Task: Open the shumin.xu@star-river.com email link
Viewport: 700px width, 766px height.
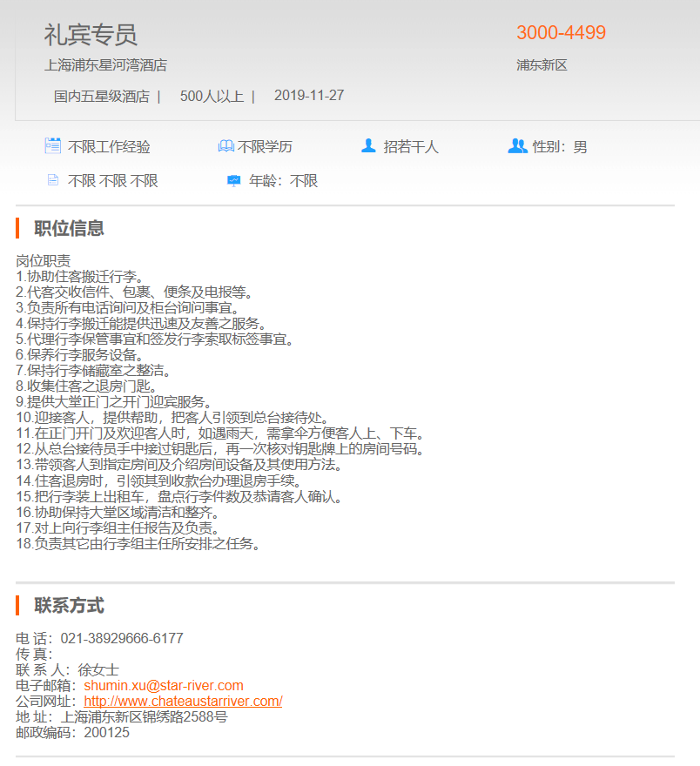Action: 164,686
